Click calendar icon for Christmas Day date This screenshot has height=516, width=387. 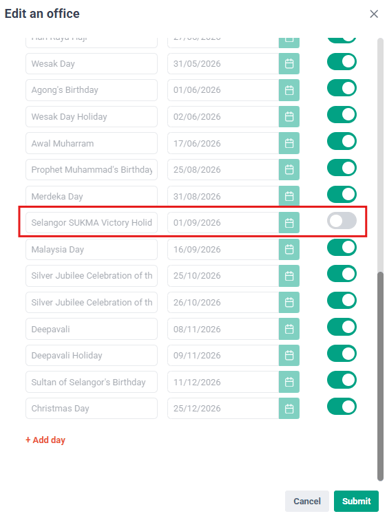pyautogui.click(x=289, y=408)
